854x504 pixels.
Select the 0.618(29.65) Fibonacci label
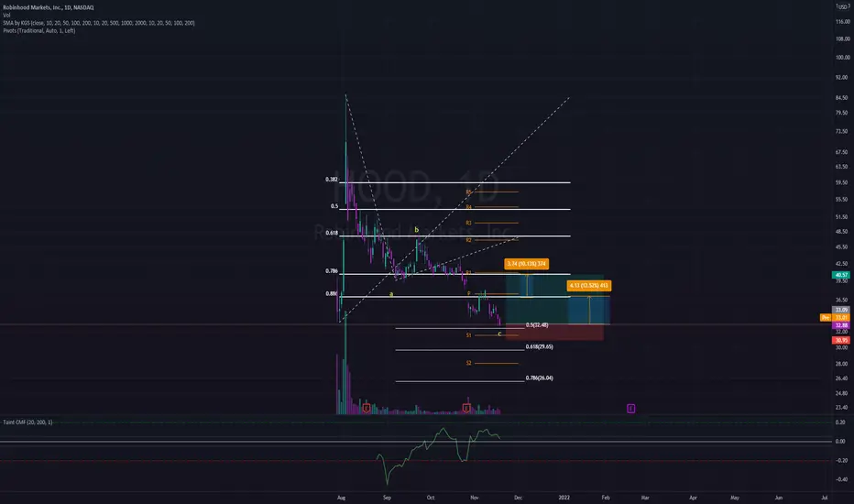click(x=539, y=346)
